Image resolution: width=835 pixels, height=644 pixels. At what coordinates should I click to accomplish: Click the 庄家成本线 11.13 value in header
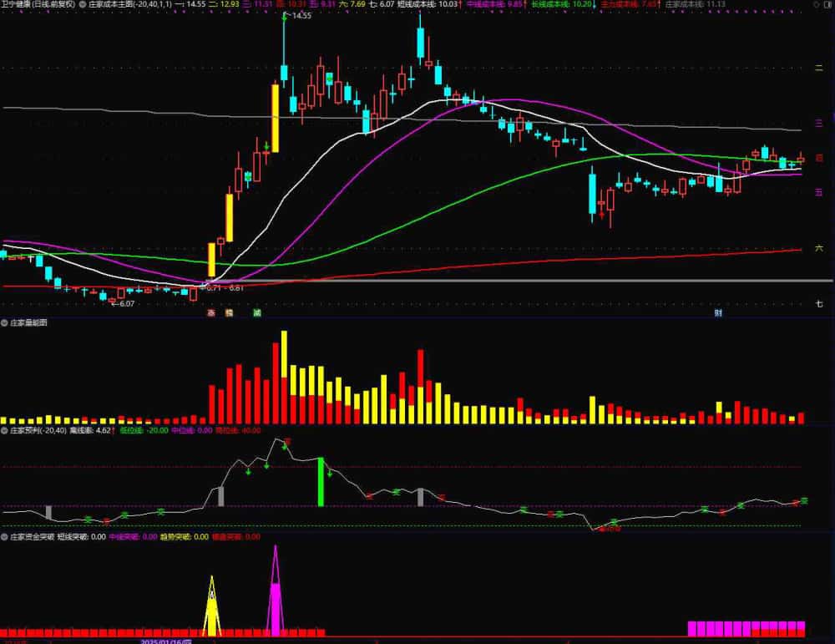tap(696, 4)
